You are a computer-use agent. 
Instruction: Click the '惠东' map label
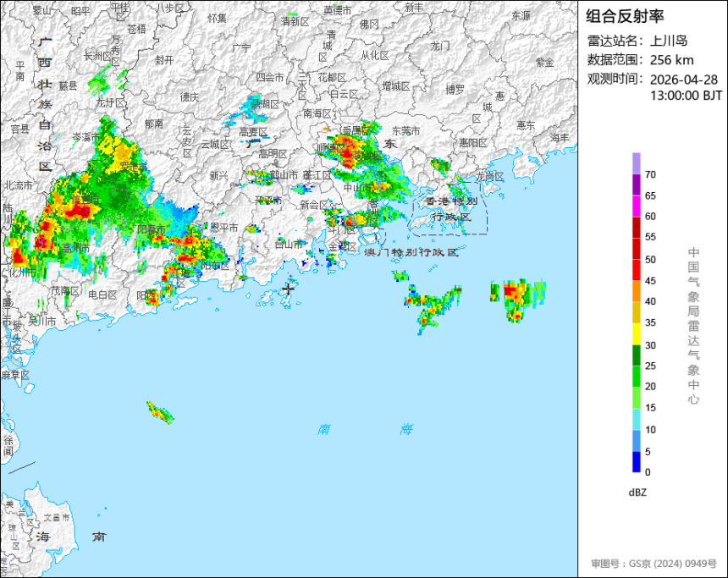pyautogui.click(x=526, y=125)
